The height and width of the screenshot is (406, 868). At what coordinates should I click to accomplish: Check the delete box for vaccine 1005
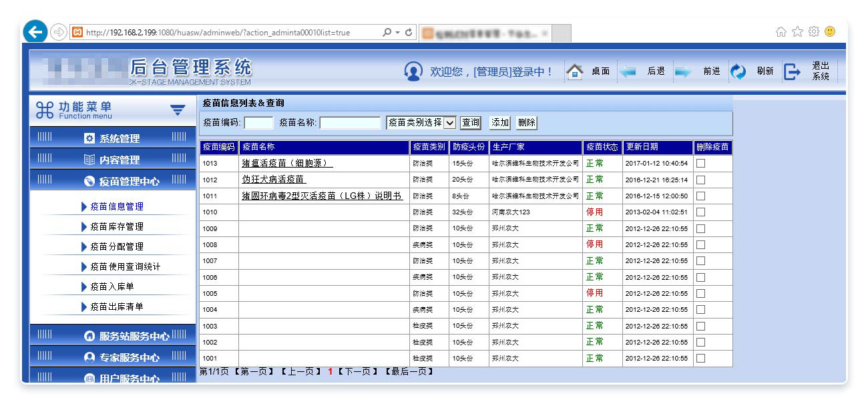[700, 294]
